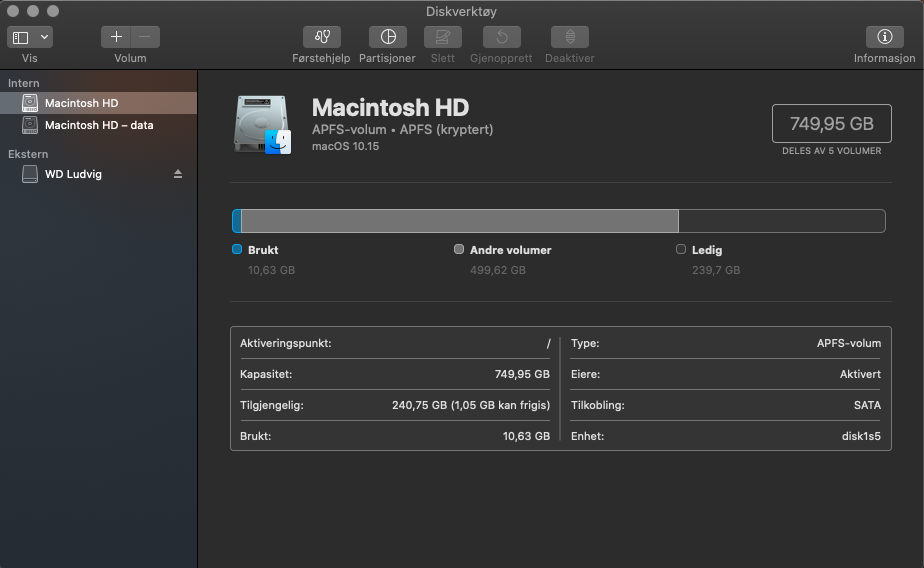The height and width of the screenshot is (568, 924).
Task: Click the minus remove volume button
Action: point(145,37)
